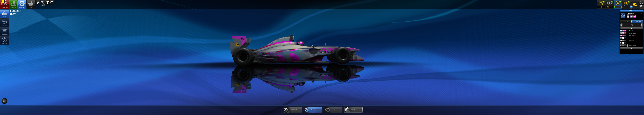Click the yellow helmet profile icon
644x115 pixels.
(635, 4)
